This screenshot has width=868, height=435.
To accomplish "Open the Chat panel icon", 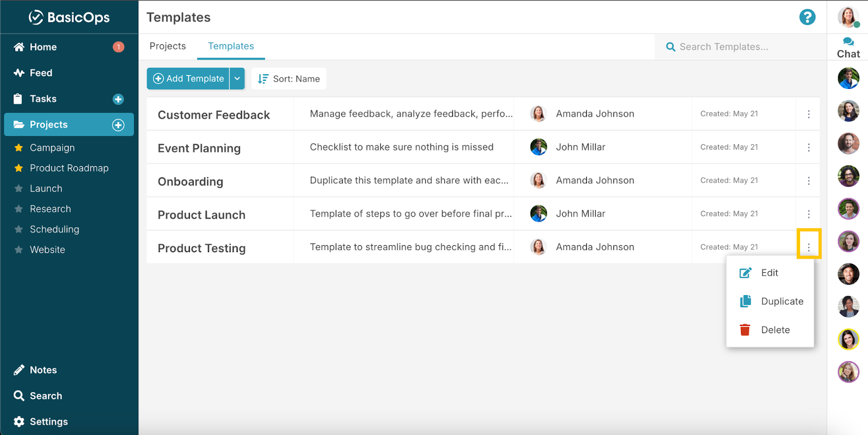I will pyautogui.click(x=848, y=42).
